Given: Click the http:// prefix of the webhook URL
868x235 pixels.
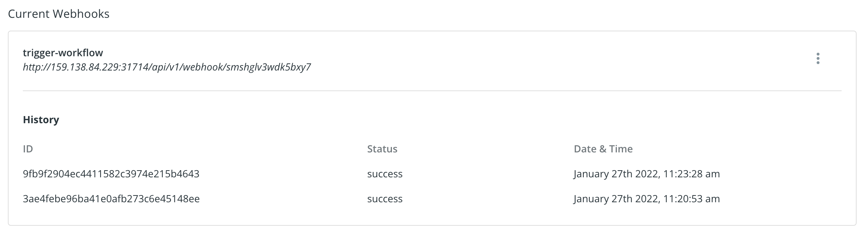Looking at the screenshot, I should [36, 67].
